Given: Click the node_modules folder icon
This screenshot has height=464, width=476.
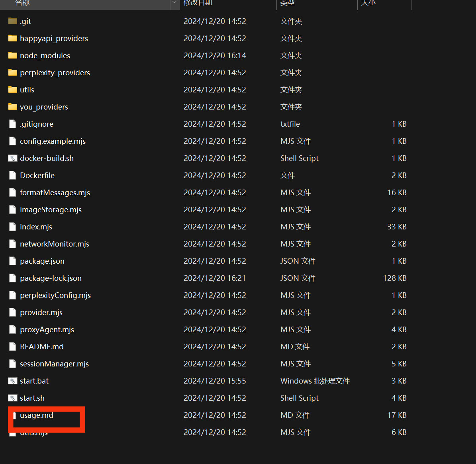Looking at the screenshot, I should coord(13,55).
